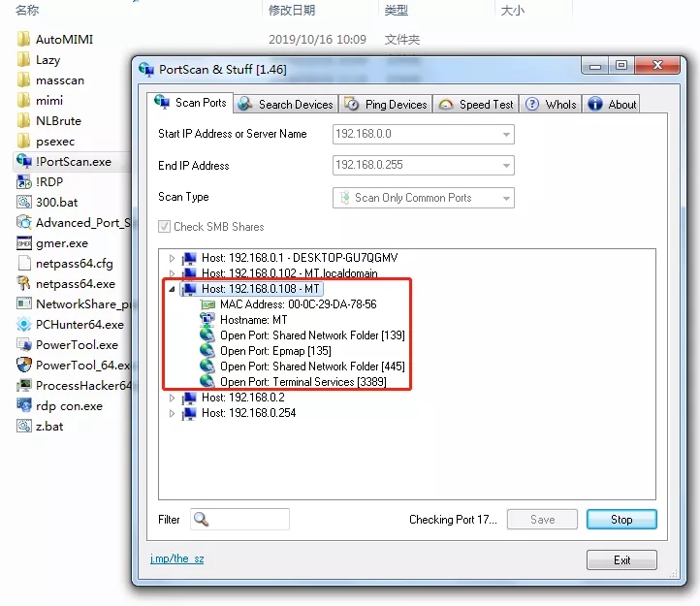Viewport: 700px width, 606px height.
Task: Click globe icon beside Terminal Services 3389
Action: click(x=207, y=382)
